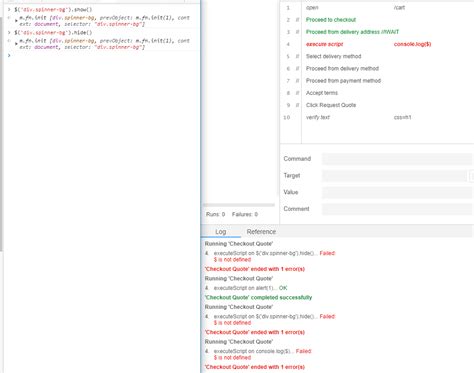
Task: Toggle the comment marker on 'Proceed from delivery address' row
Action: pos(297,32)
